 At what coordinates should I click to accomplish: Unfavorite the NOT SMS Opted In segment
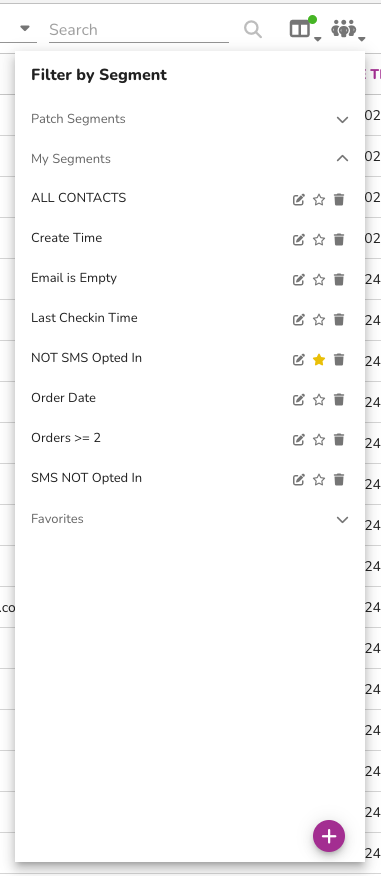pos(319,360)
